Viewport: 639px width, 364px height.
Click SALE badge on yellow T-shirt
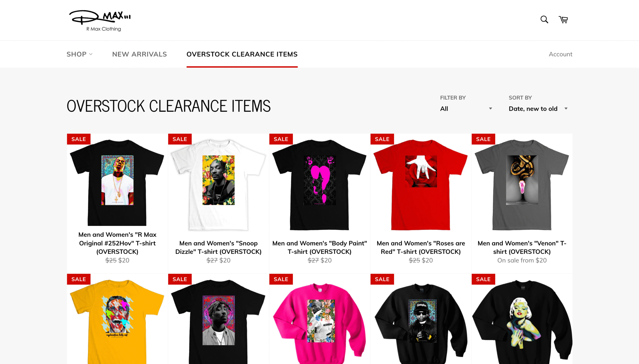[x=79, y=279]
